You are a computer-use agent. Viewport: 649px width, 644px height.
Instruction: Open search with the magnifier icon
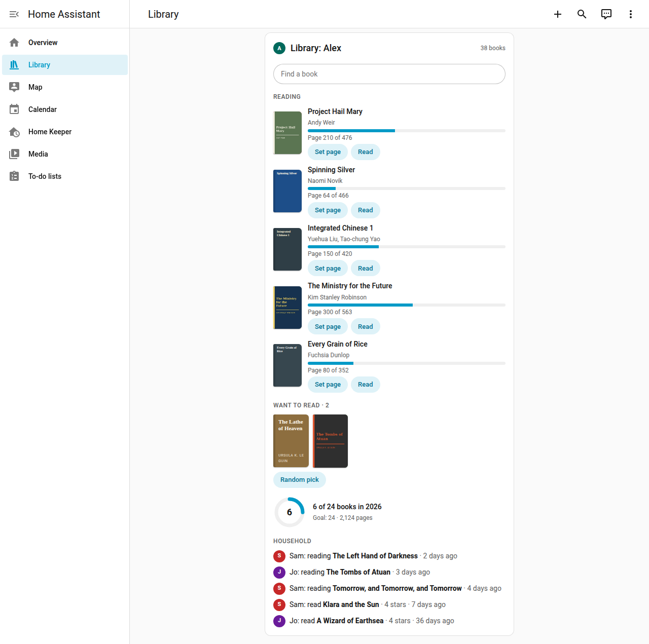click(x=582, y=14)
